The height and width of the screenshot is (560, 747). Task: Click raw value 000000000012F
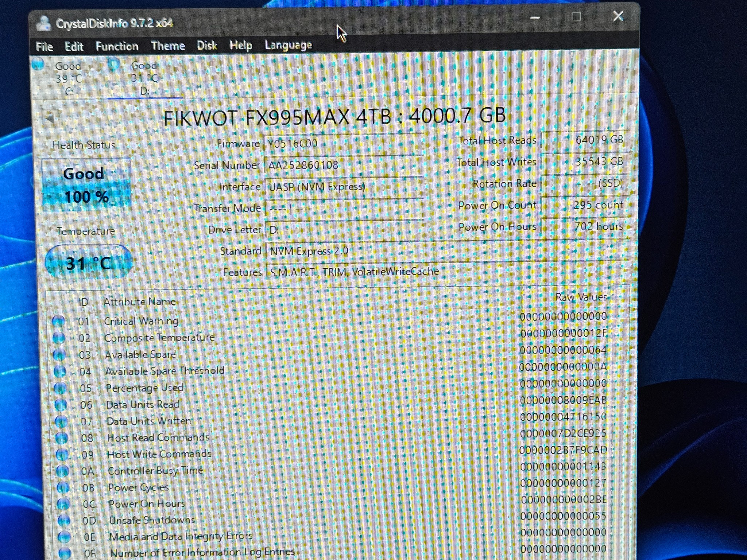563,333
